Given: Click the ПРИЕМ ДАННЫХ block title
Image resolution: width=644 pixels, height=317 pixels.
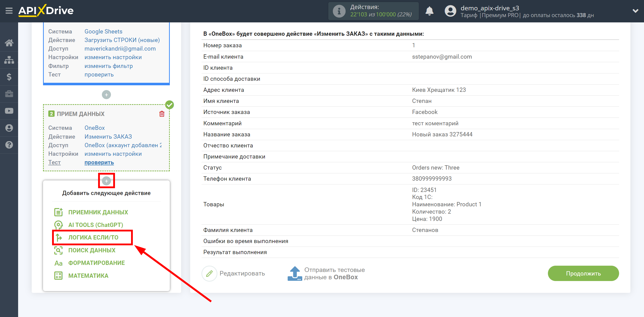Looking at the screenshot, I should 80,114.
